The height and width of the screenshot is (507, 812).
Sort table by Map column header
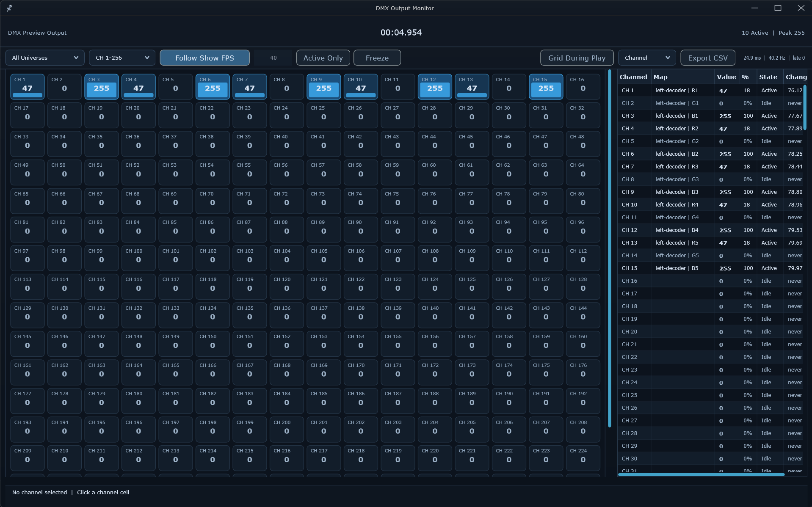682,77
